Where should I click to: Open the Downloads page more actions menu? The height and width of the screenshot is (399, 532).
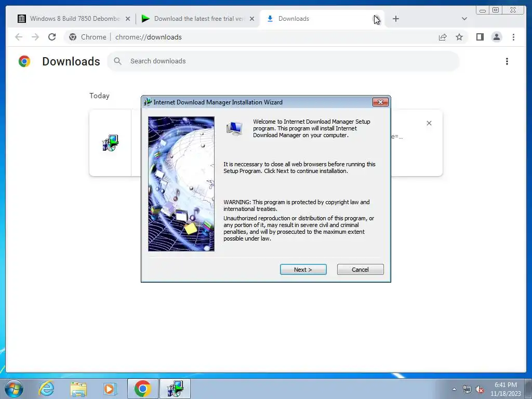point(507,61)
